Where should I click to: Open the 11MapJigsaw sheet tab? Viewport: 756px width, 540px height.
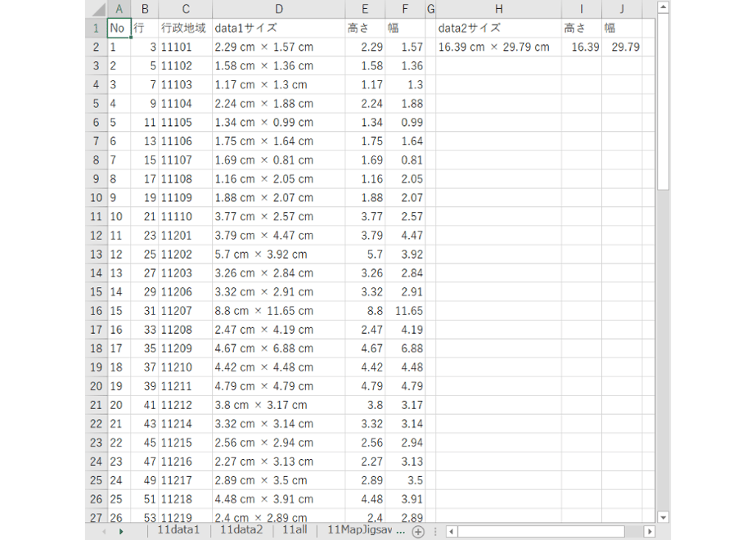[366, 530]
